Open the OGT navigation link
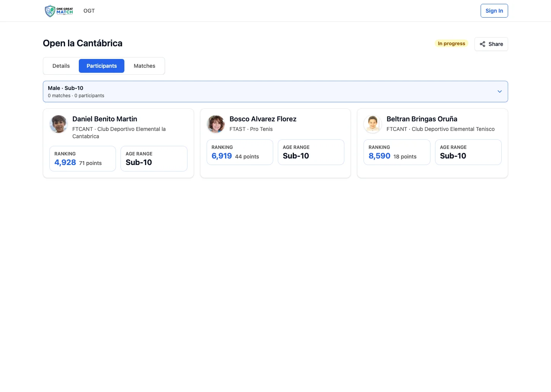551x392 pixels. coord(89,11)
